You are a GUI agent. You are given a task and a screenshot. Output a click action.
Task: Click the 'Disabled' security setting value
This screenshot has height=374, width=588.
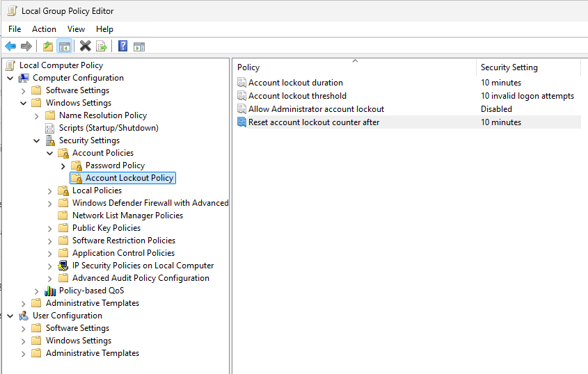tap(496, 109)
